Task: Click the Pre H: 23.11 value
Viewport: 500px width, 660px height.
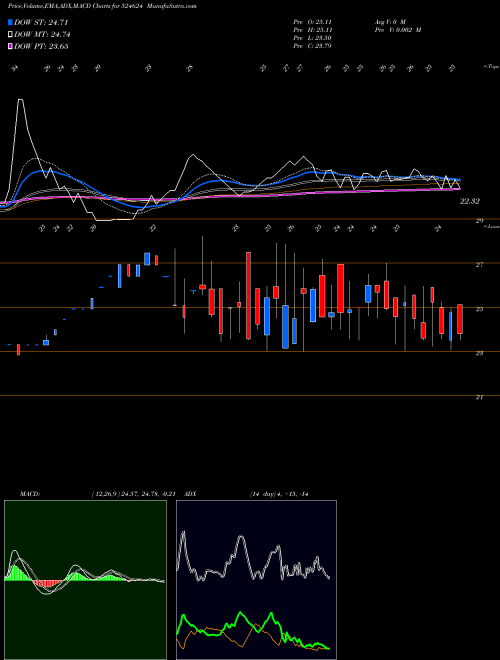Action: pos(312,30)
